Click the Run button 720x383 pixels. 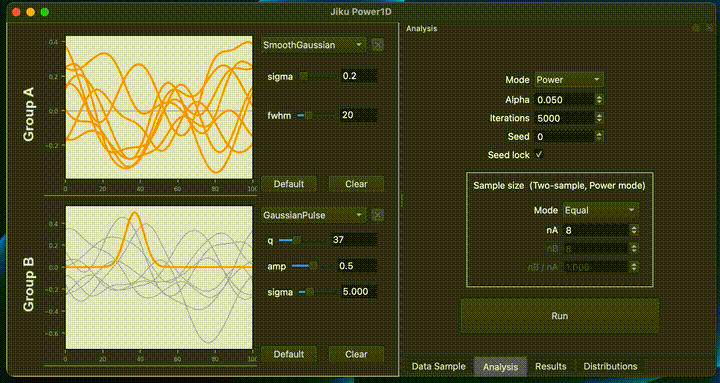pyautogui.click(x=560, y=316)
